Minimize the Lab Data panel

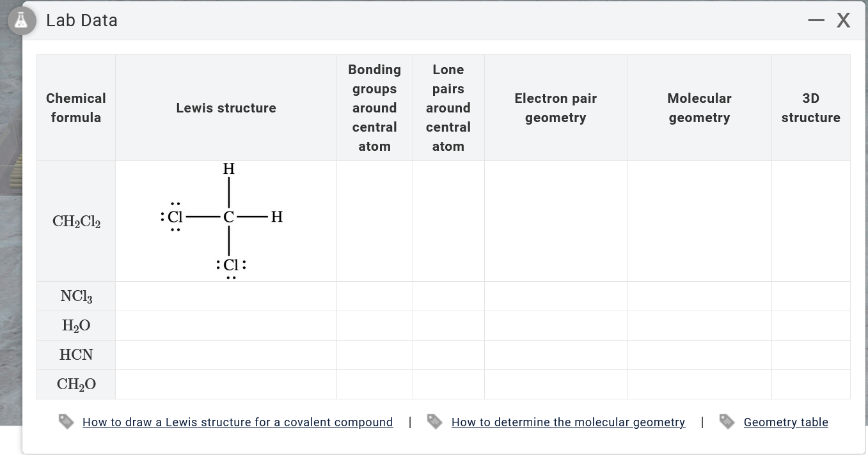coord(816,21)
